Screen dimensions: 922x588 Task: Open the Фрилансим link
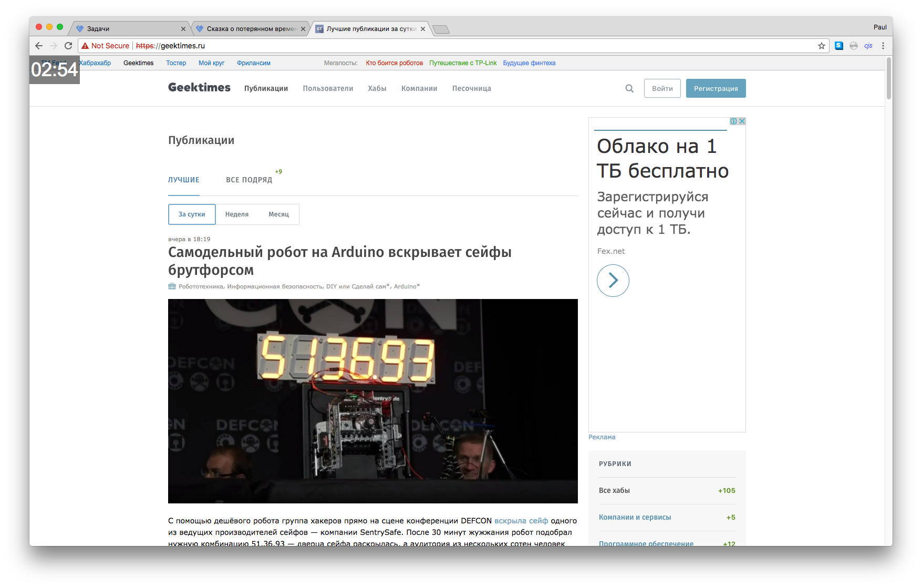click(254, 63)
